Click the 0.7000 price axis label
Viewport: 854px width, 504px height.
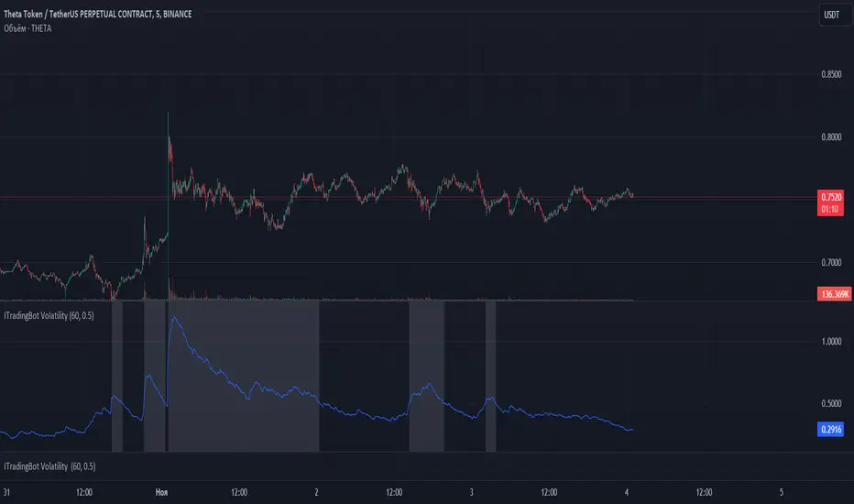pyautogui.click(x=831, y=263)
